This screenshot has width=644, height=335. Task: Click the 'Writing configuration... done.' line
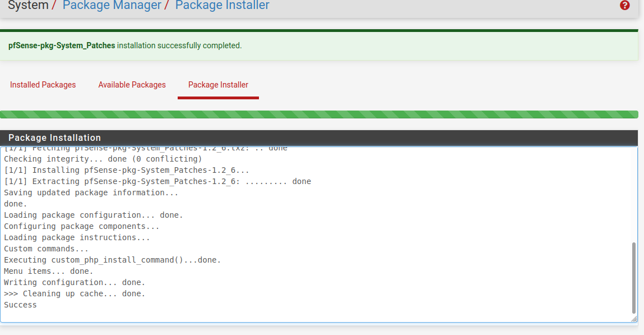(75, 282)
